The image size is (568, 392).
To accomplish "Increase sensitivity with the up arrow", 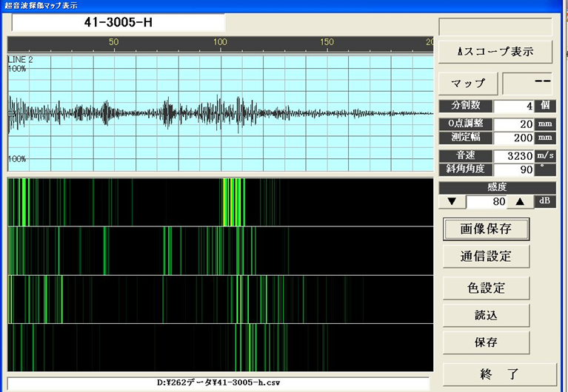I will coord(520,202).
